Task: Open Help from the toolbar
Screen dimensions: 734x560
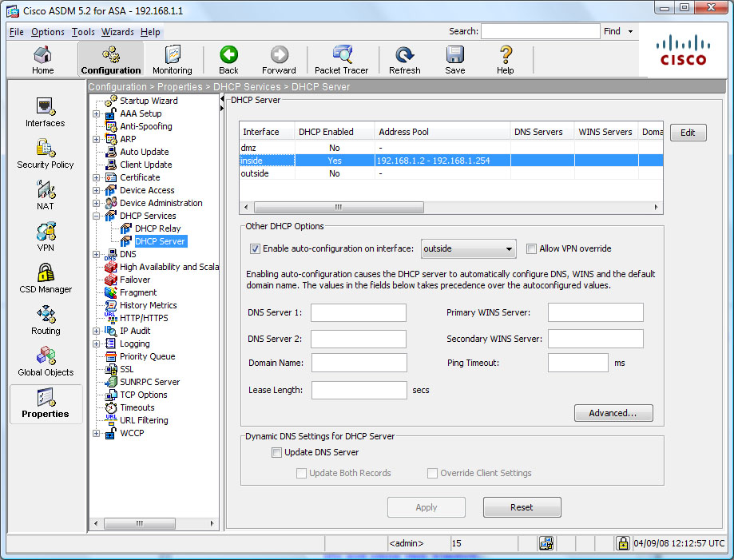Action: pyautogui.click(x=505, y=59)
